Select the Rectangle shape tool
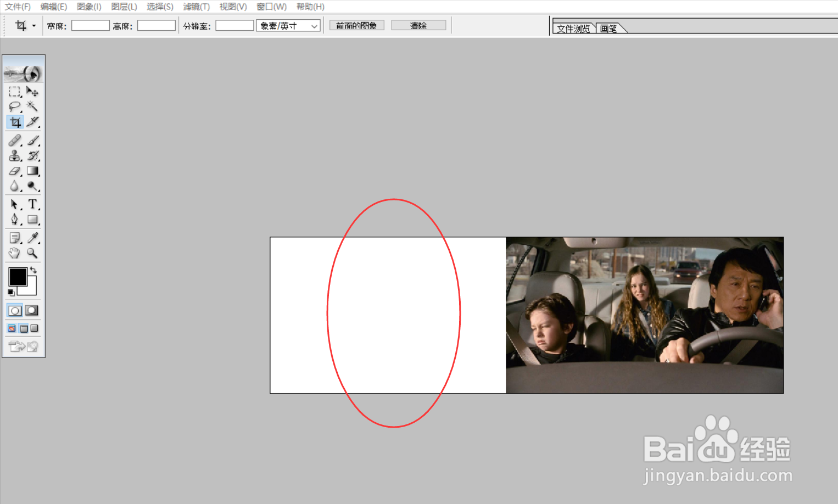This screenshot has height=504, width=838. (x=32, y=220)
